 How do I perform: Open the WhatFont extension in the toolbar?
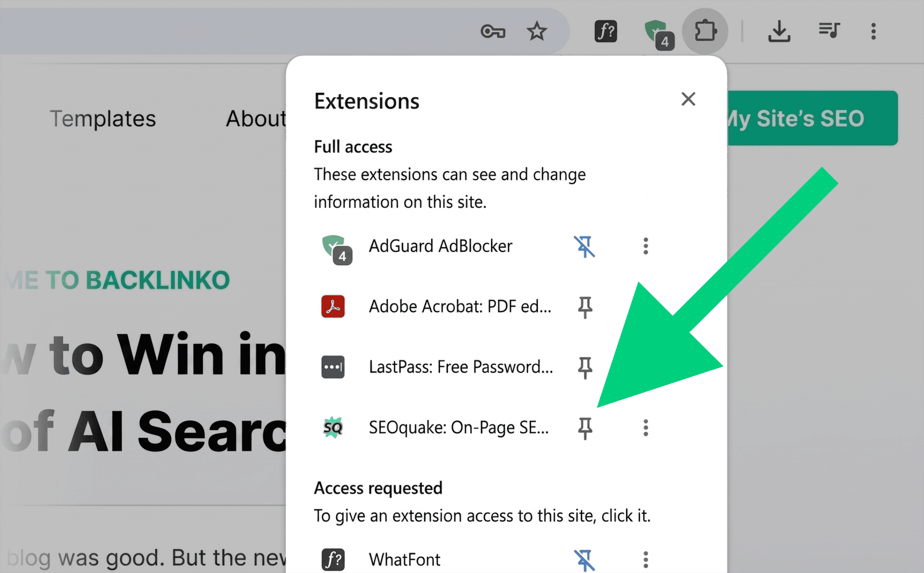pyautogui.click(x=605, y=31)
